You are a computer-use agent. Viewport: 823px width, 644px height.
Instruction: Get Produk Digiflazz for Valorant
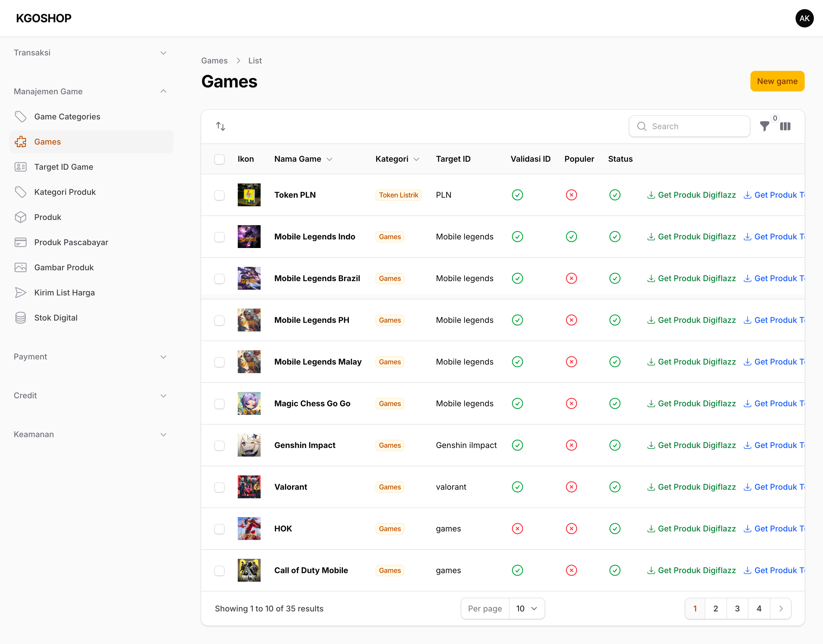tap(691, 487)
